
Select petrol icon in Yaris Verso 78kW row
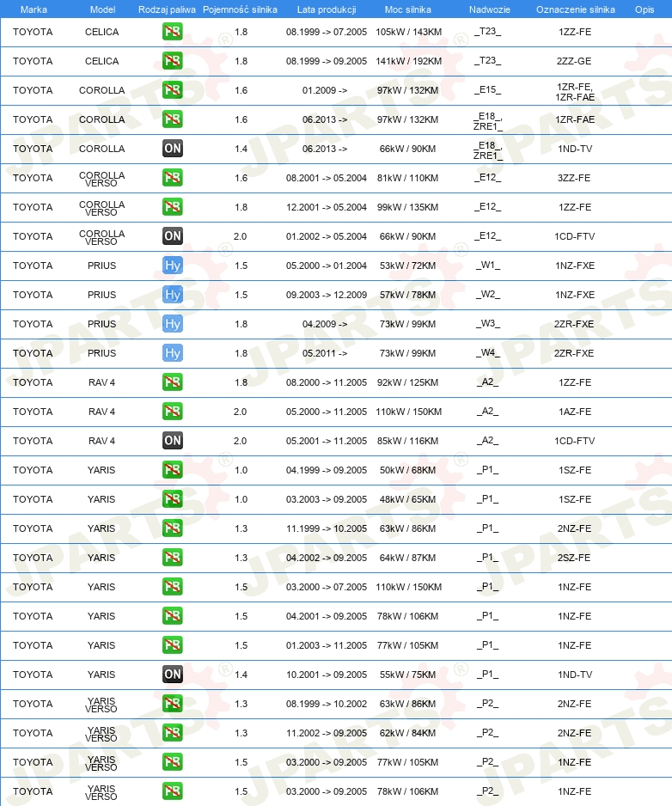[x=172, y=791]
